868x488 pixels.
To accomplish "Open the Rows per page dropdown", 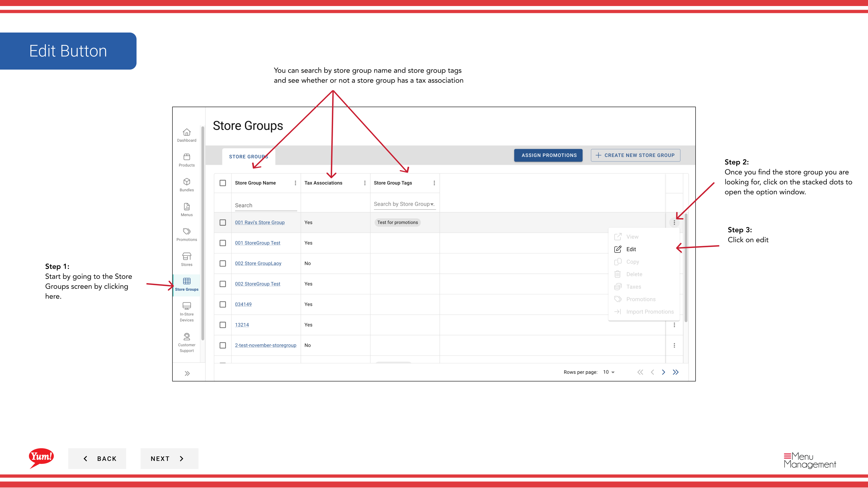I will (609, 372).
